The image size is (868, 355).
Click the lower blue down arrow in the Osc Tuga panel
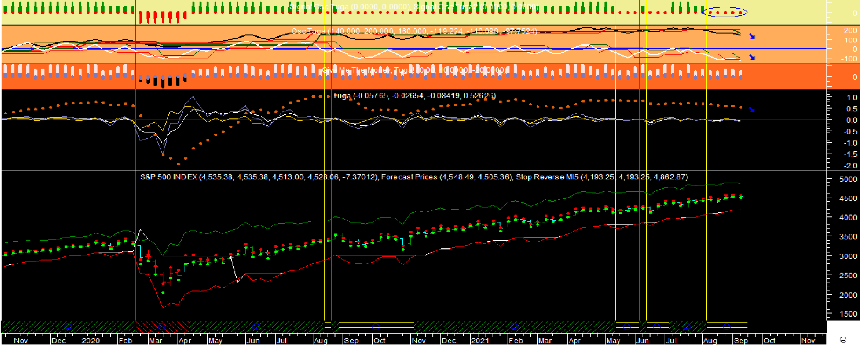coord(752,57)
